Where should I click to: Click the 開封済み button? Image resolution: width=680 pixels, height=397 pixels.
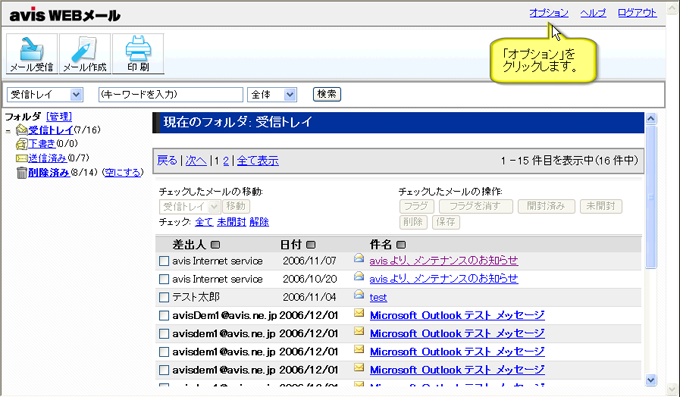click(546, 206)
